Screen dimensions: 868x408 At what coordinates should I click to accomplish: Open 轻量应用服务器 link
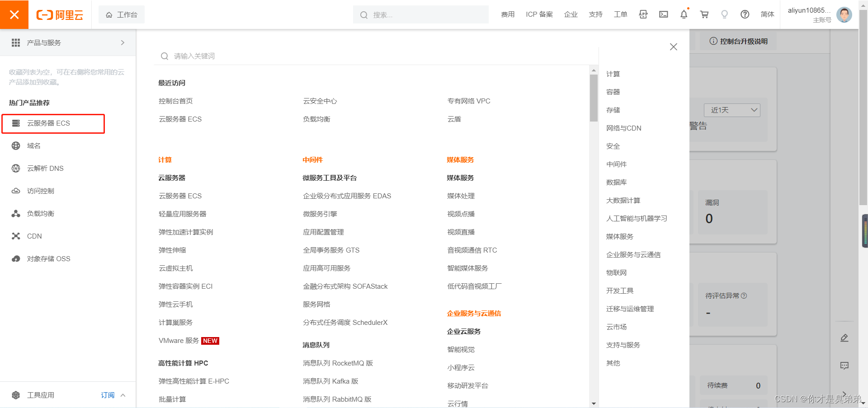point(182,214)
